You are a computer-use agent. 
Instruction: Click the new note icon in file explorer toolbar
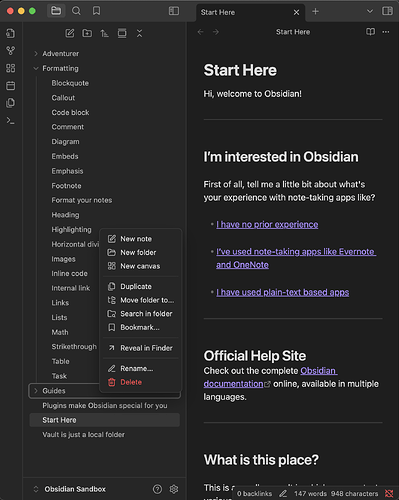point(70,33)
